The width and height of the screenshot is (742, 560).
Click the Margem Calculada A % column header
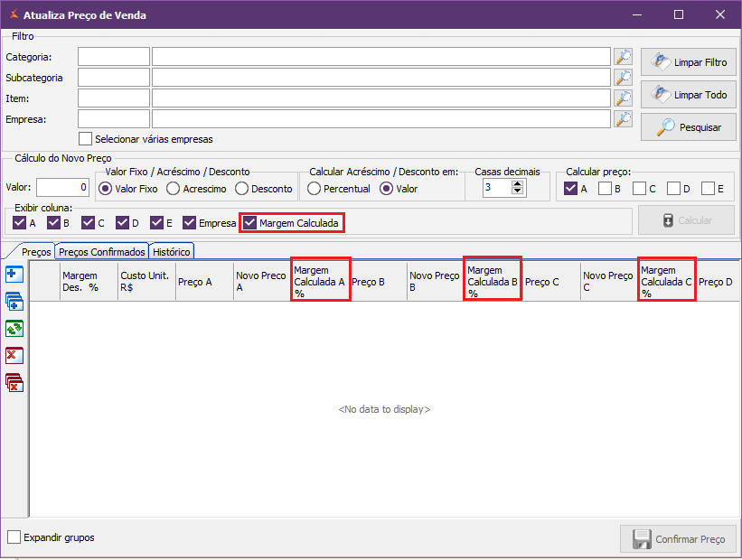[x=320, y=282]
